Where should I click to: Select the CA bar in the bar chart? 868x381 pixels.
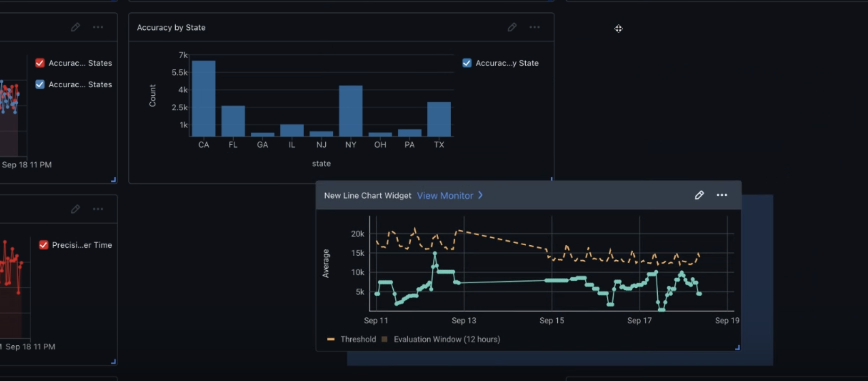[x=204, y=98]
